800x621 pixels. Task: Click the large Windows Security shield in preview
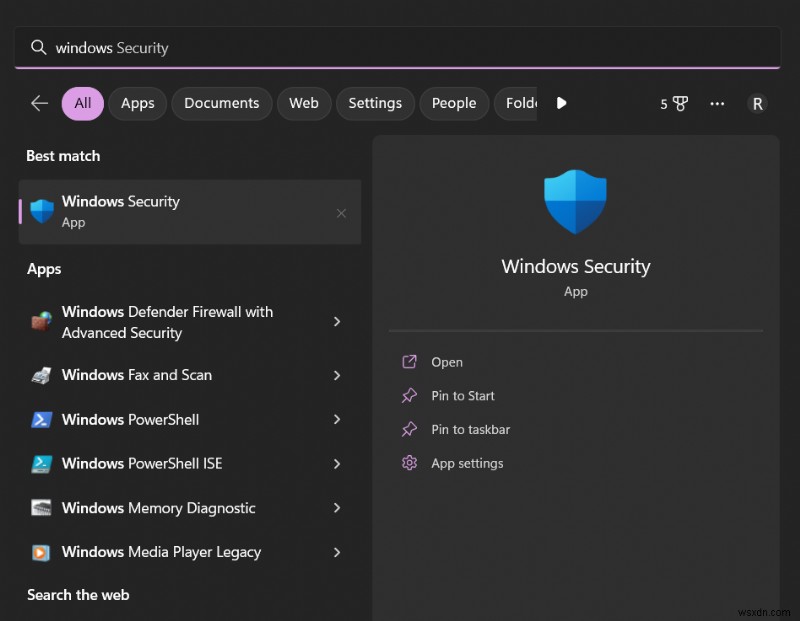pyautogui.click(x=576, y=202)
